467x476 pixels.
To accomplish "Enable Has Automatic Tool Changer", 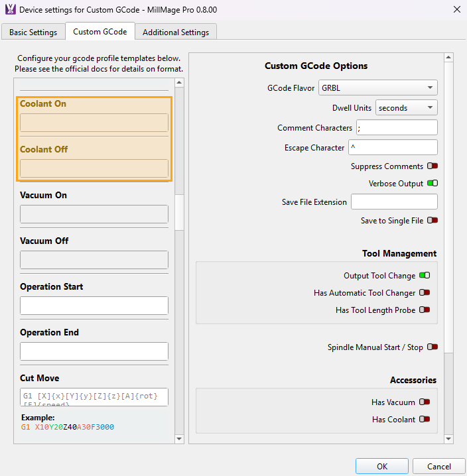I will click(425, 293).
